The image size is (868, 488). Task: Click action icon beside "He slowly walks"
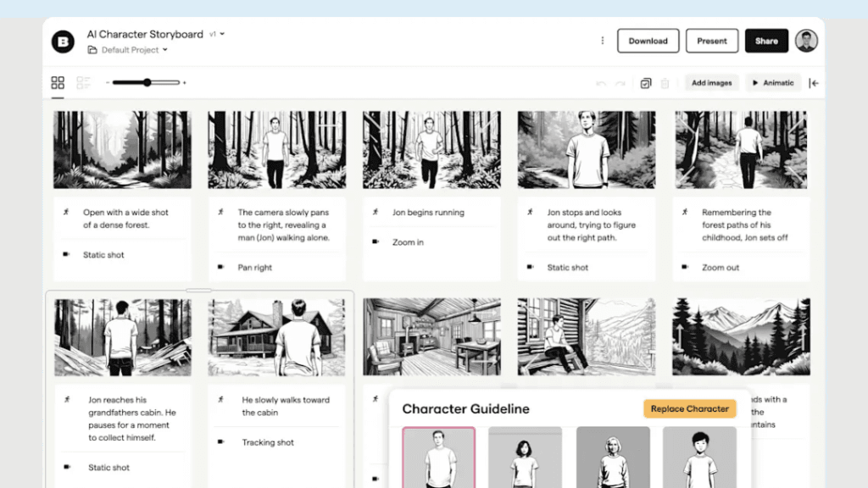pyautogui.click(x=220, y=400)
